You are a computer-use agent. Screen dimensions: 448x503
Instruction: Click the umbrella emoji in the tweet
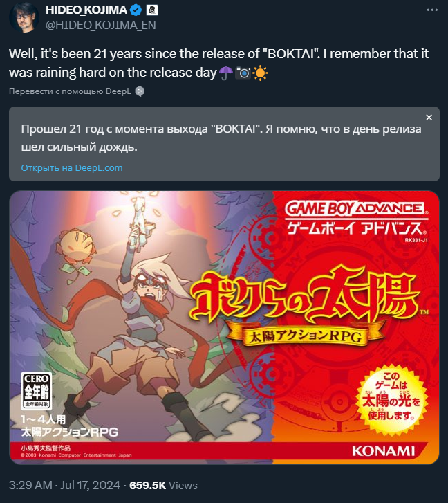coord(225,73)
